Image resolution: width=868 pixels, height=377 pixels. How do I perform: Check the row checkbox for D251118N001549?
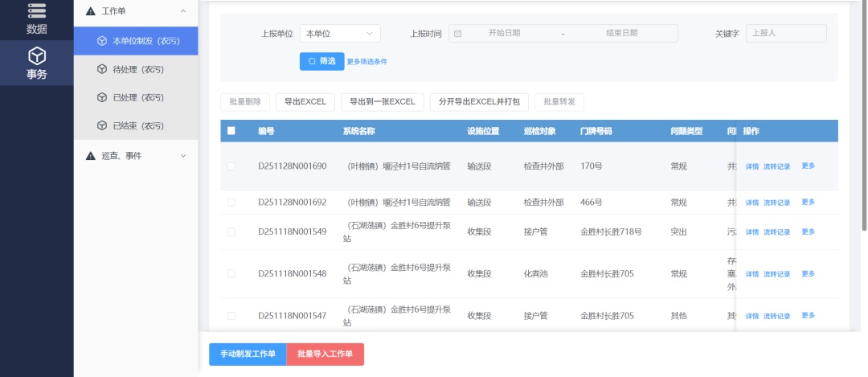[x=231, y=232]
